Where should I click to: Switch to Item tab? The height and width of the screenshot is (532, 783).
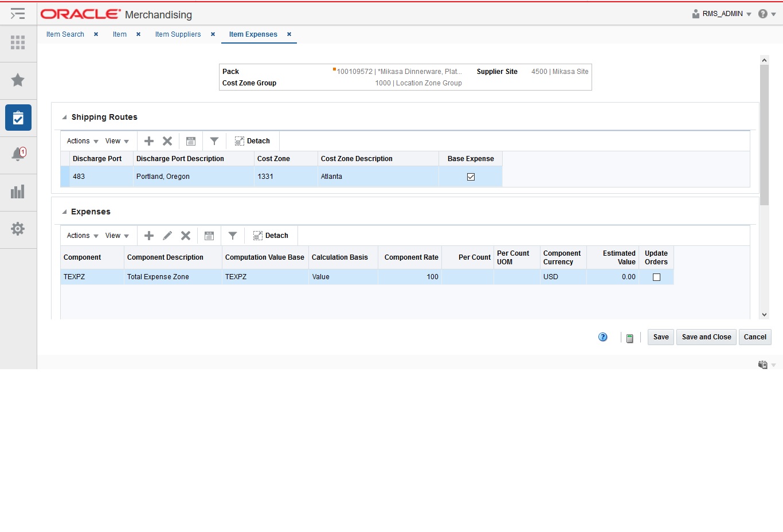point(120,34)
